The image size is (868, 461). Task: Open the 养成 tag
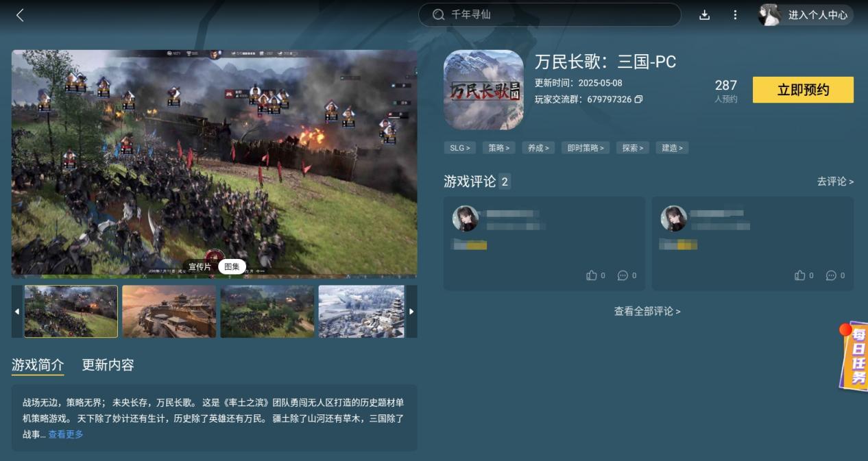pos(538,147)
